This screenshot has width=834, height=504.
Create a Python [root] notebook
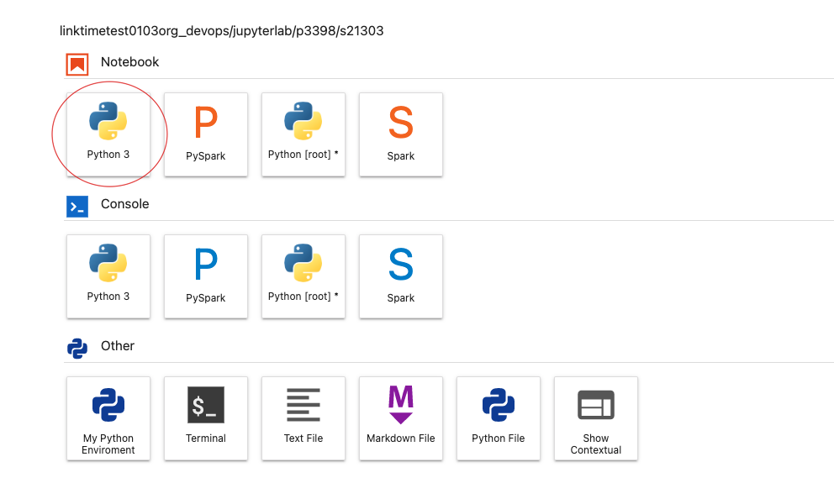pyautogui.click(x=304, y=134)
